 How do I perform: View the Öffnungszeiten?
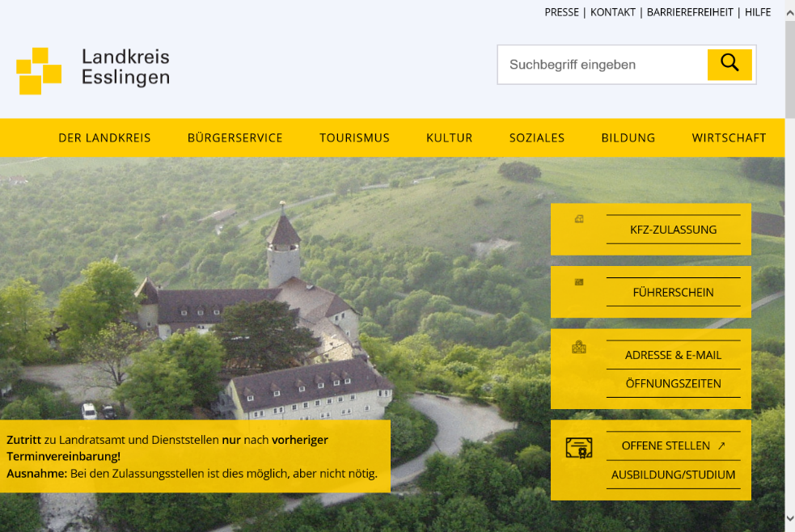tap(674, 383)
